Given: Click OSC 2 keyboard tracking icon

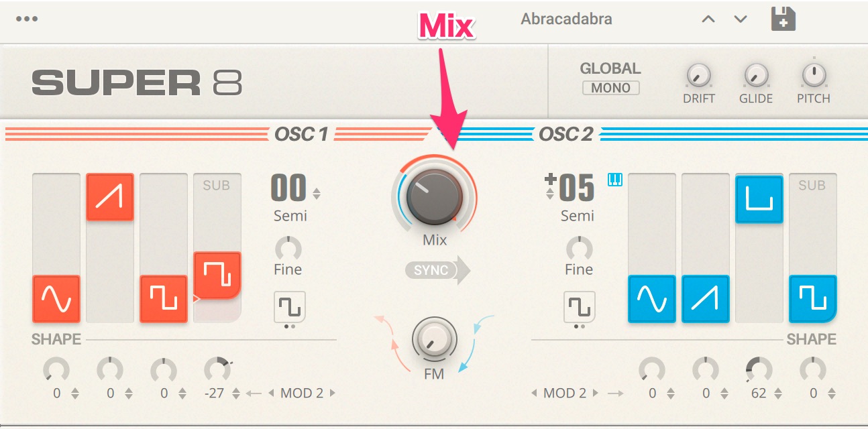Looking at the screenshot, I should click(615, 180).
